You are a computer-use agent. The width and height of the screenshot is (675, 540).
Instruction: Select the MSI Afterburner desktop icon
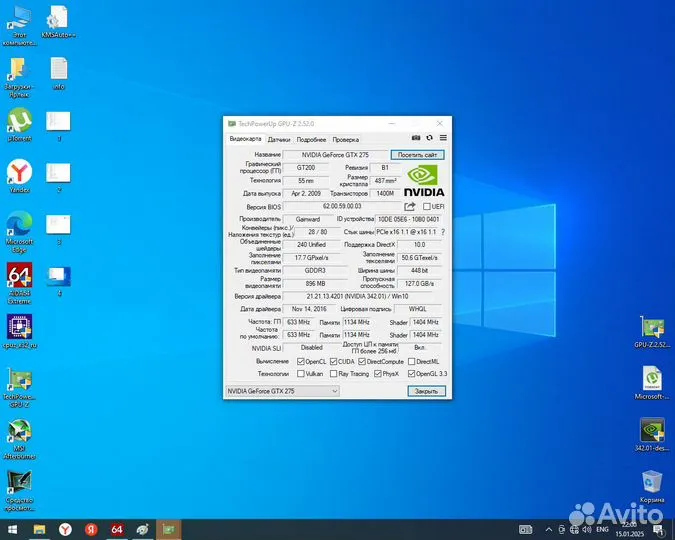(x=19, y=439)
